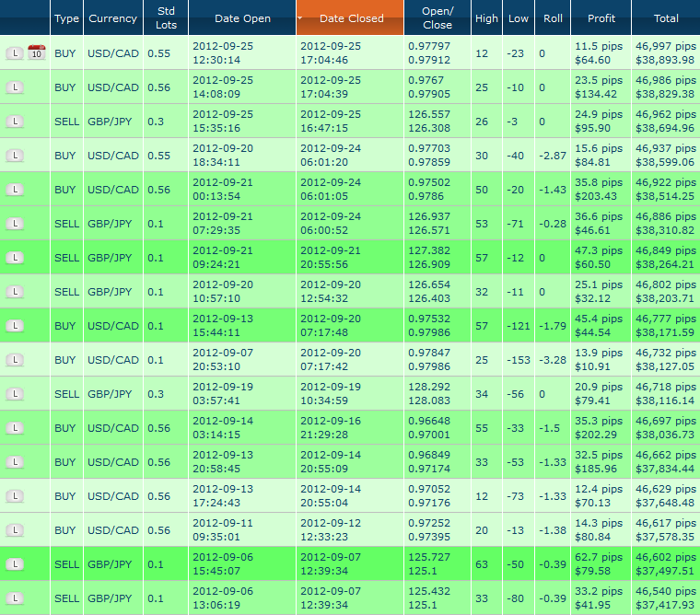
Task: Select total cell $37,834.44
Action: click(666, 462)
